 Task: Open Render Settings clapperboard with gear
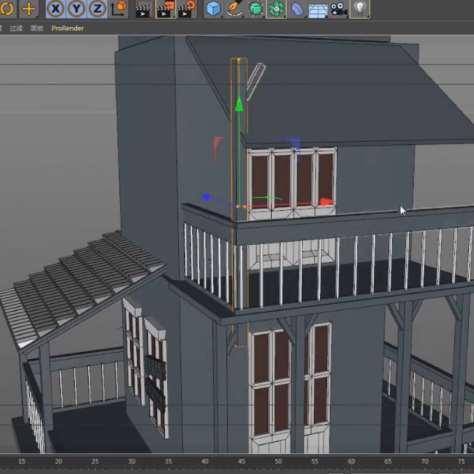click(187, 9)
